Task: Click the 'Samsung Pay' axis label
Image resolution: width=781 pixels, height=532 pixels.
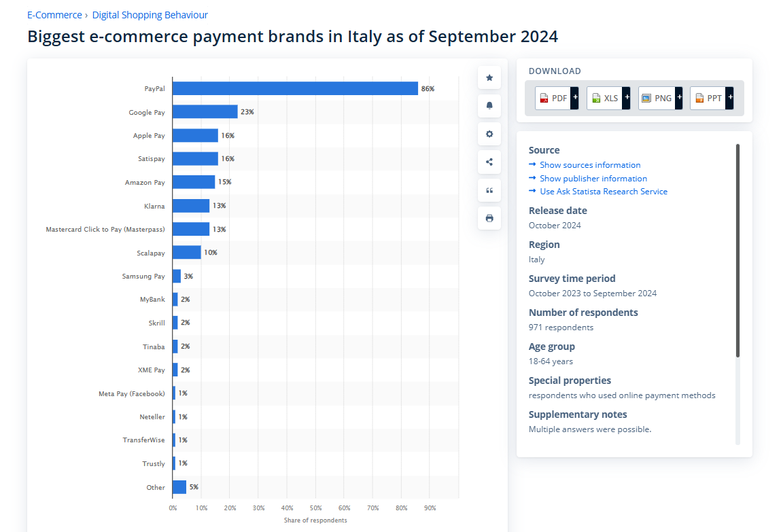Action: pyautogui.click(x=143, y=277)
